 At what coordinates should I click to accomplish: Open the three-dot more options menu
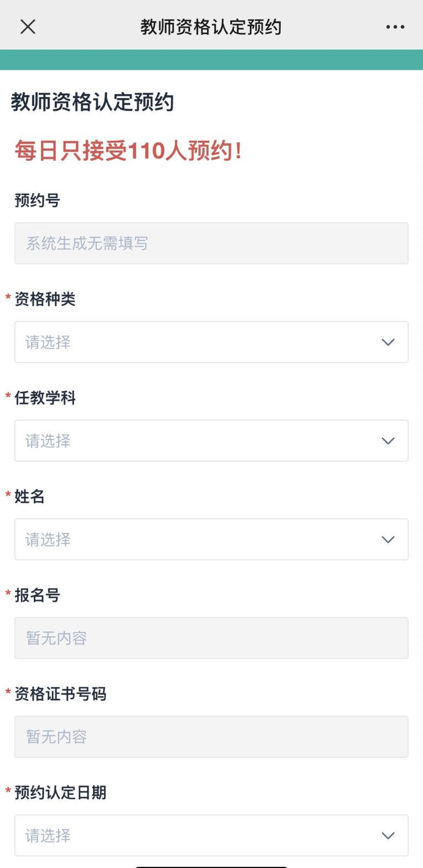click(x=395, y=27)
